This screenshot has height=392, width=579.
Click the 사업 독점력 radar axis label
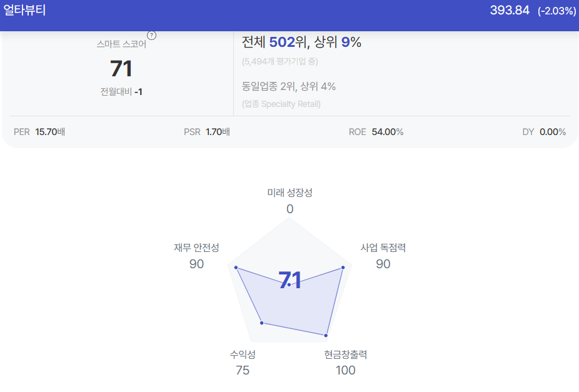pos(383,248)
